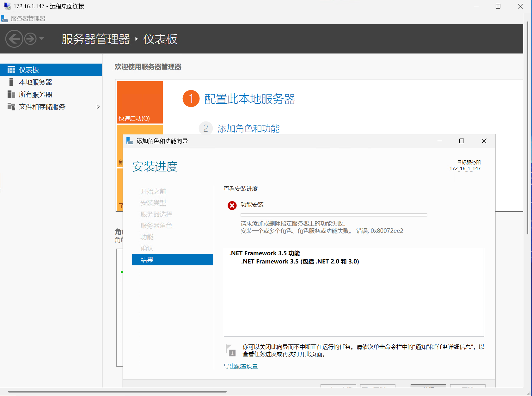532x396 pixels.
Task: Click the 欢迎使用服务器管理器 heading
Action: point(148,67)
